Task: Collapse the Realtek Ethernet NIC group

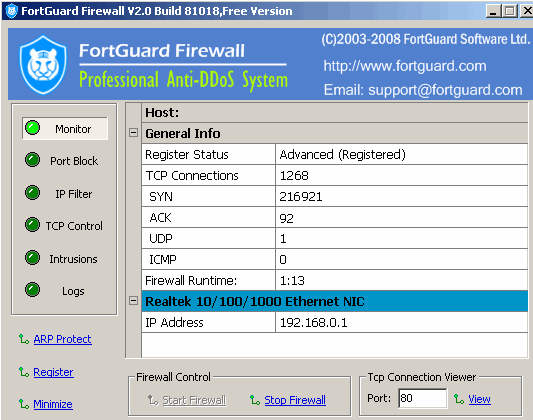Action: click(x=134, y=300)
